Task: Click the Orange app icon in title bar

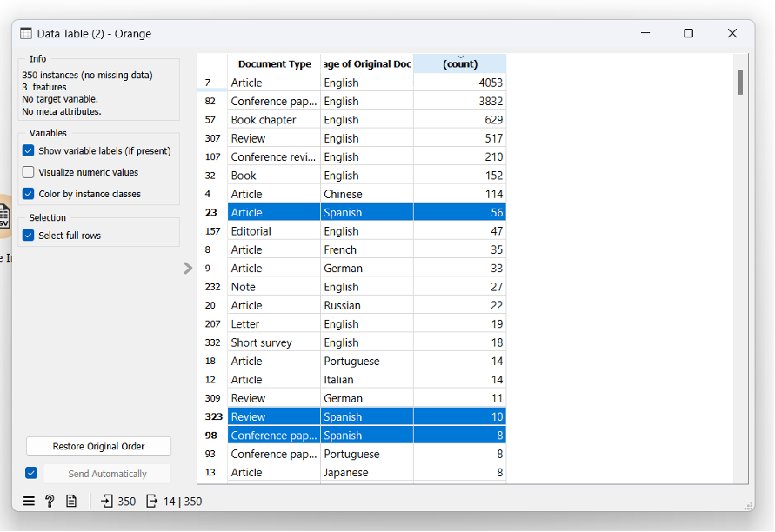Action: tap(25, 34)
